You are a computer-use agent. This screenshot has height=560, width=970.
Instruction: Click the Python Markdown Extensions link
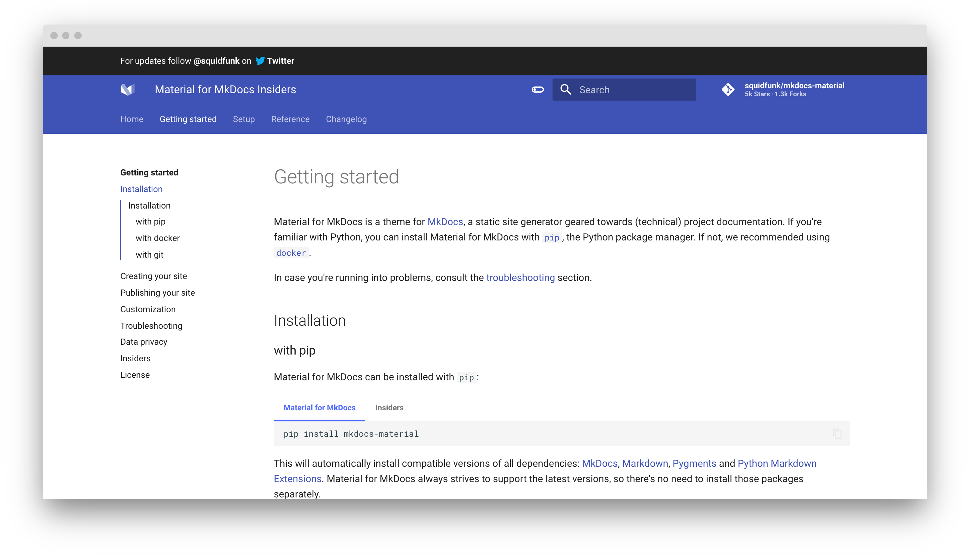tap(777, 463)
